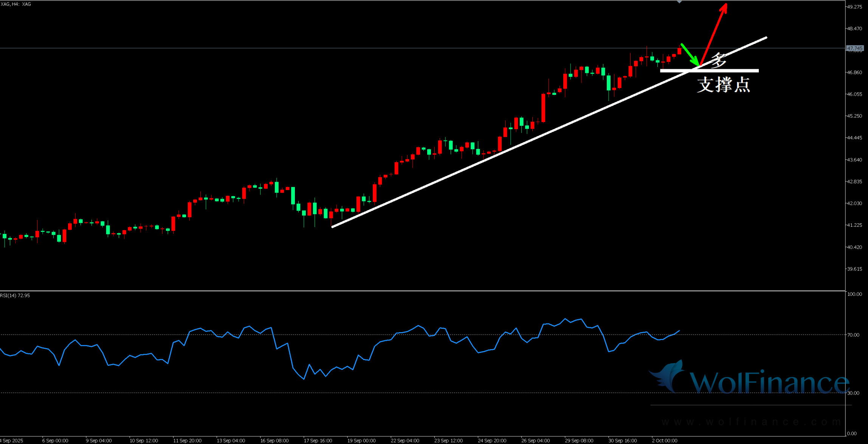Click the XAG, H4 chart title label
The image size is (868, 444).
(16, 4)
